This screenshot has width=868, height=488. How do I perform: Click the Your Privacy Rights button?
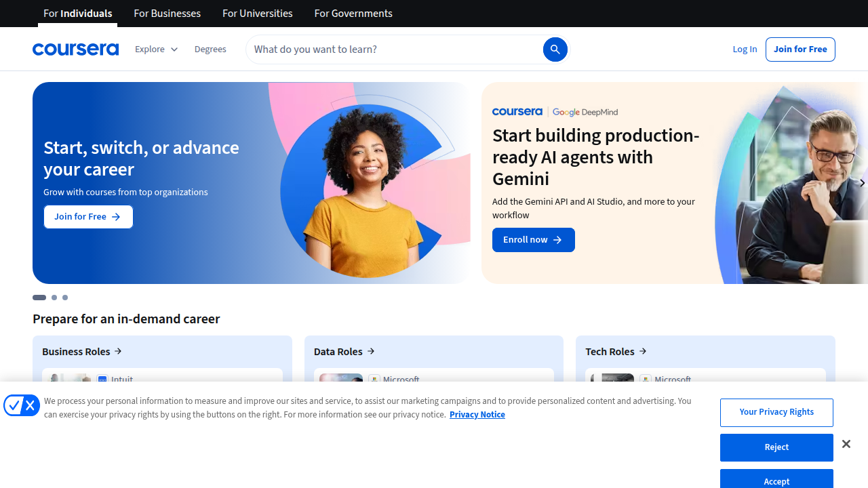776,412
